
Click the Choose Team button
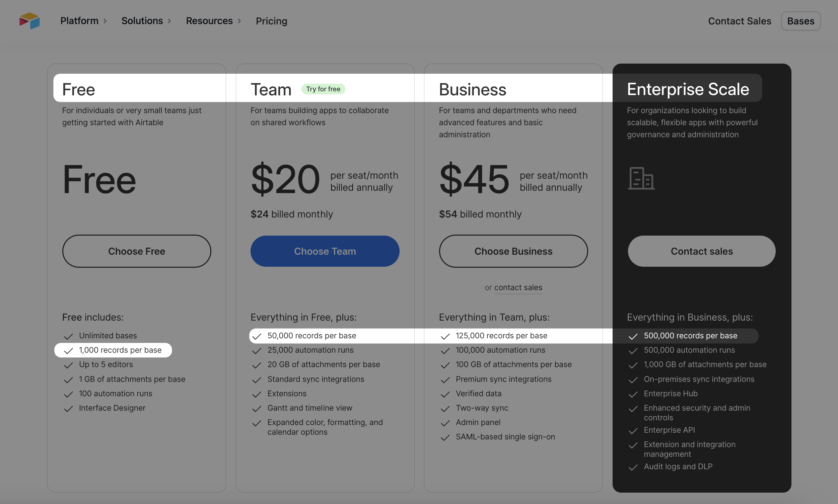(x=325, y=251)
